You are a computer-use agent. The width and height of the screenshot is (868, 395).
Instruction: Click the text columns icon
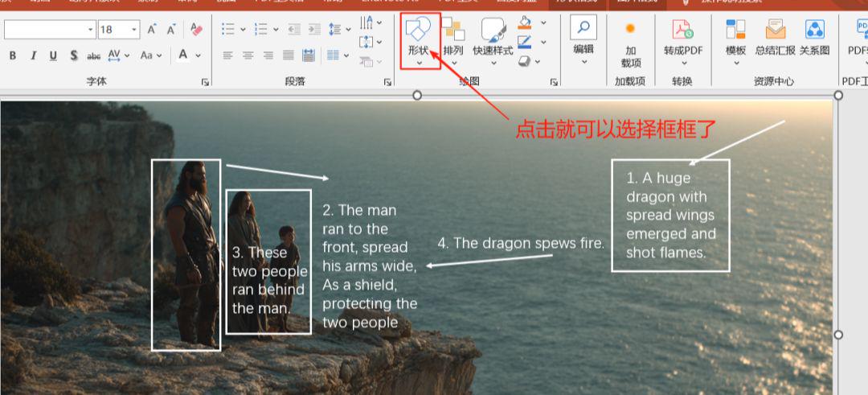coord(333,56)
